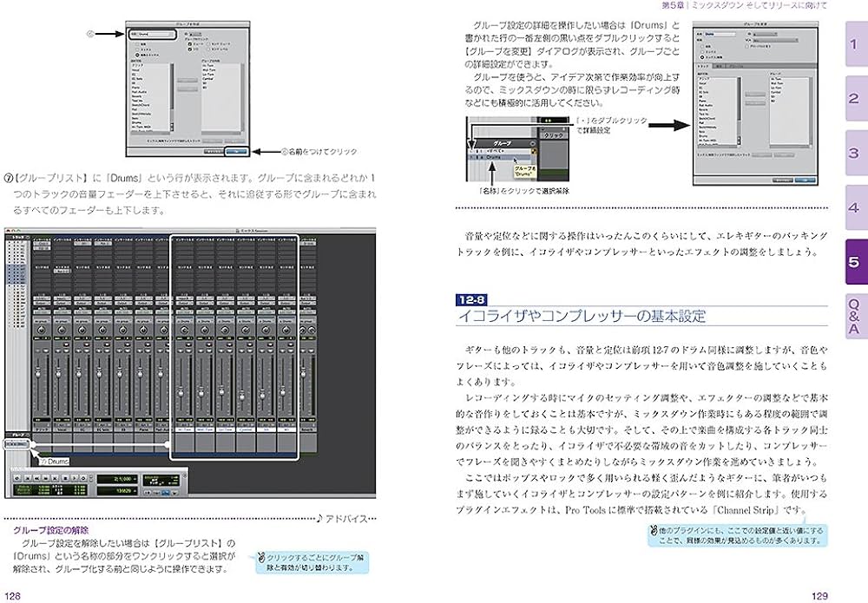Viewport: 868px width, 603px height.
Task: Click the Record enable icon in the transport
Action: (83, 478)
